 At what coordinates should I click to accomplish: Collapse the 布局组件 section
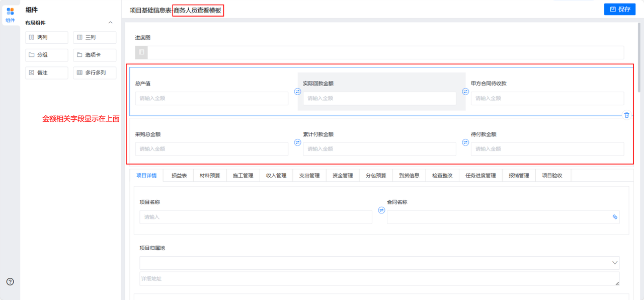(x=111, y=23)
